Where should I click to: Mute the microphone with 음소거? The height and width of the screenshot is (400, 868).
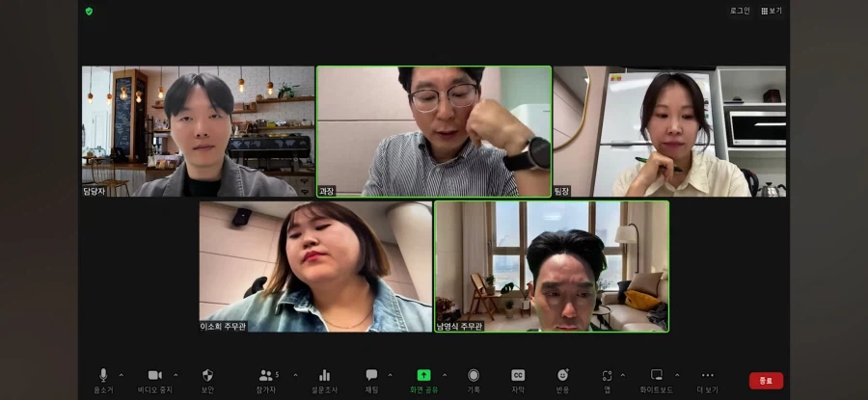click(103, 381)
